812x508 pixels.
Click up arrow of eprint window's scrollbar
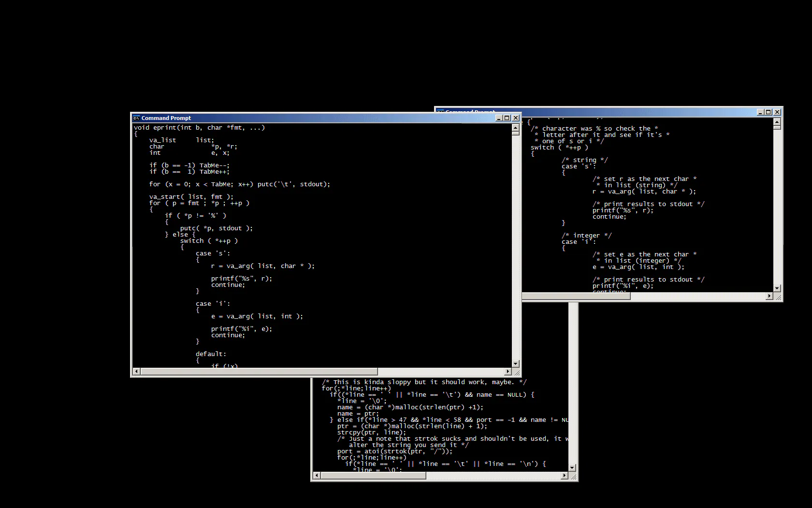pyautogui.click(x=515, y=128)
